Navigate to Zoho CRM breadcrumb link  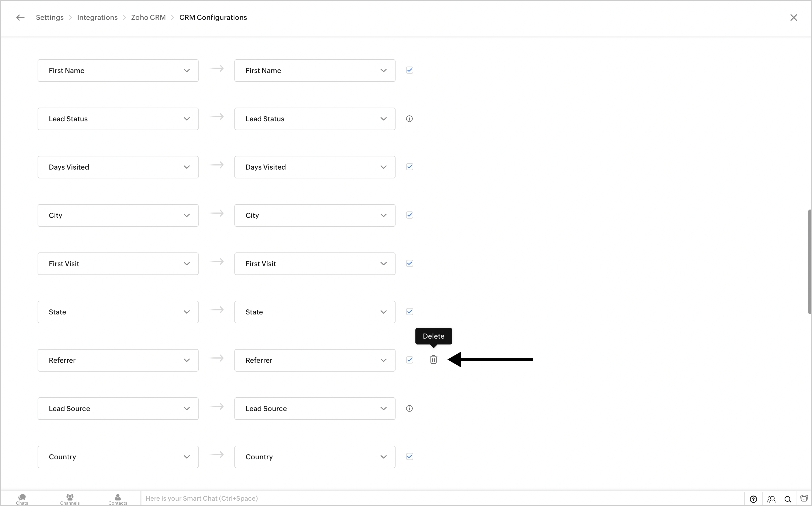[x=148, y=17]
